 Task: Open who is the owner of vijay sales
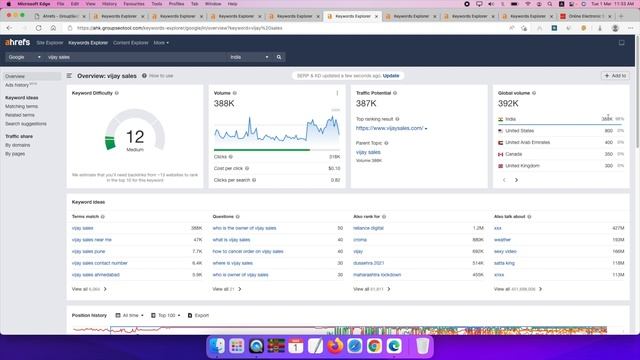244,228
